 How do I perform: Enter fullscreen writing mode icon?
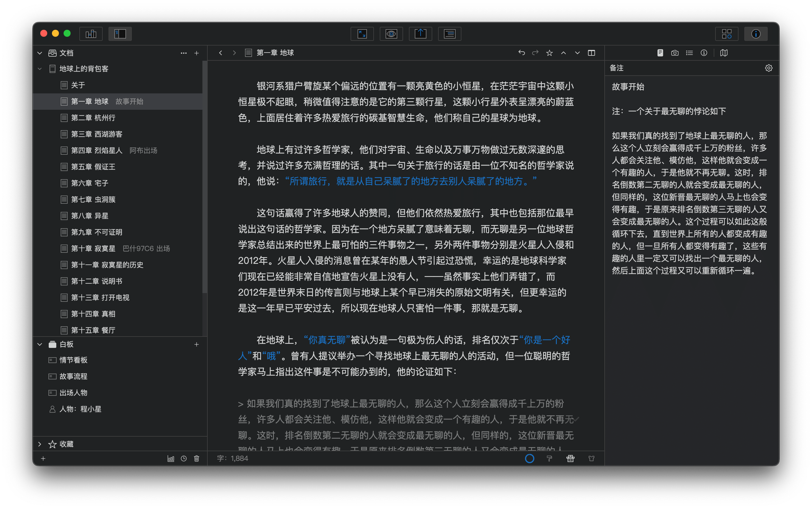click(x=362, y=34)
